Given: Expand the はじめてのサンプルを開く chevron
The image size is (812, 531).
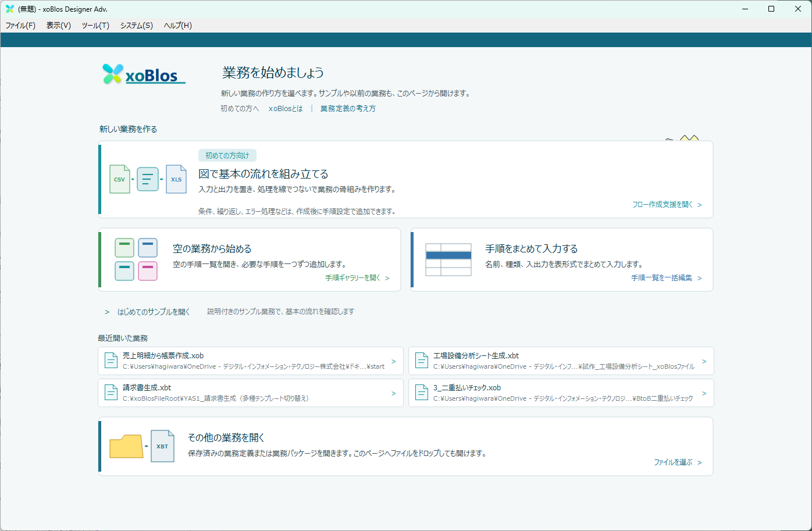Looking at the screenshot, I should click(x=107, y=312).
